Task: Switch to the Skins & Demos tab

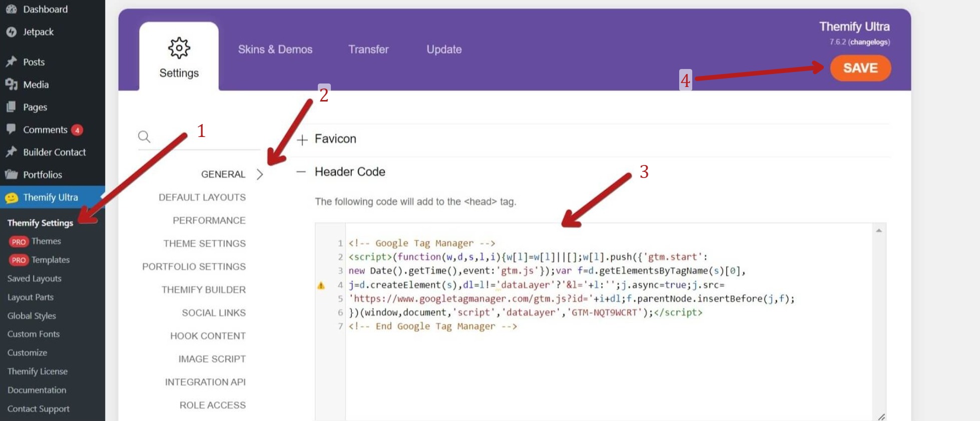Action: [275, 49]
